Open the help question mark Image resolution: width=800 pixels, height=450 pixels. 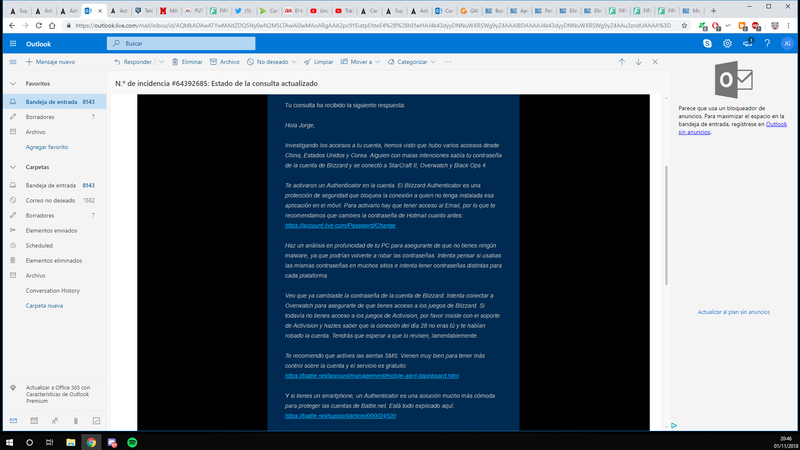coord(767,44)
